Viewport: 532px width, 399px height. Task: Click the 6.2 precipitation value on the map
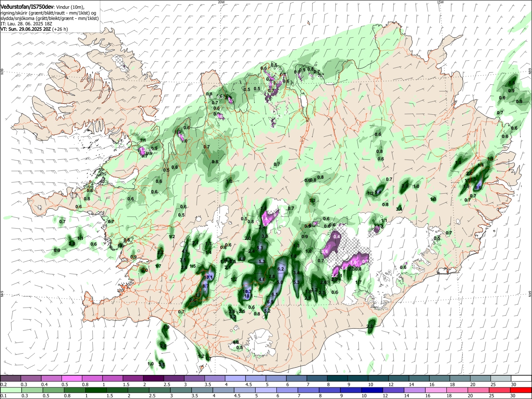[281, 269]
